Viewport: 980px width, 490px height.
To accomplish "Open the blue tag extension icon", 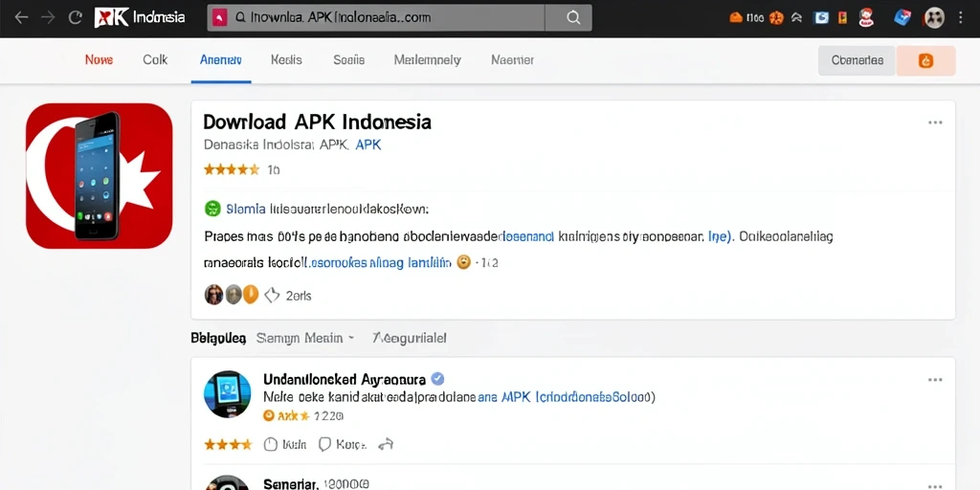I will point(902,17).
